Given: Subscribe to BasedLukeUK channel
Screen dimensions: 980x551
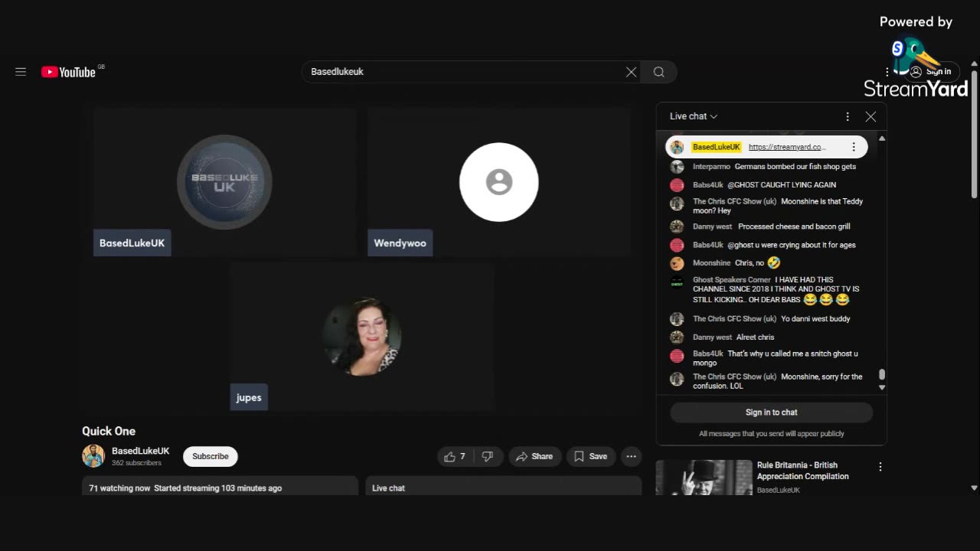Looking at the screenshot, I should click(211, 457).
